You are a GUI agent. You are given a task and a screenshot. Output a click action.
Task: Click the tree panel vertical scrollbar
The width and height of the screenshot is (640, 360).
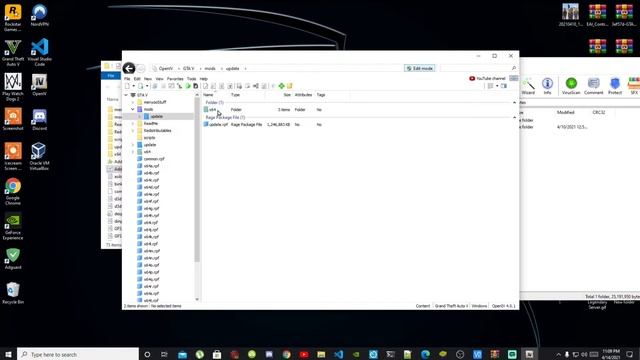[197, 180]
